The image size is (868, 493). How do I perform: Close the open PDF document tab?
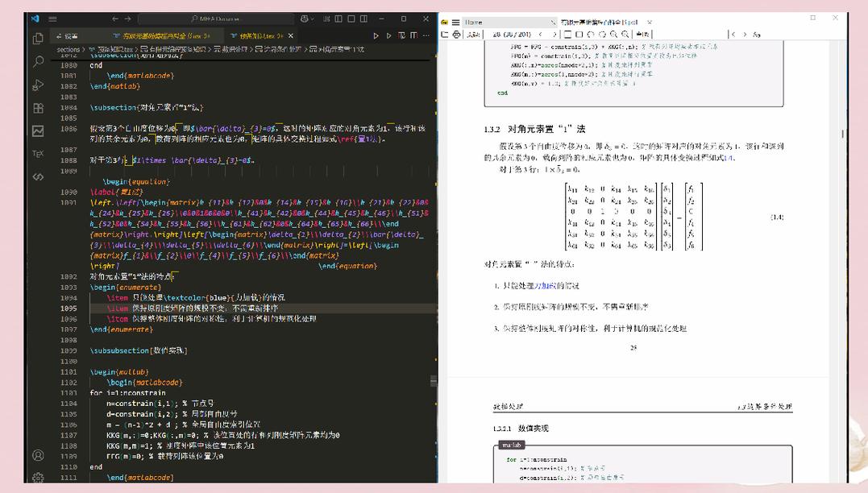(650, 22)
